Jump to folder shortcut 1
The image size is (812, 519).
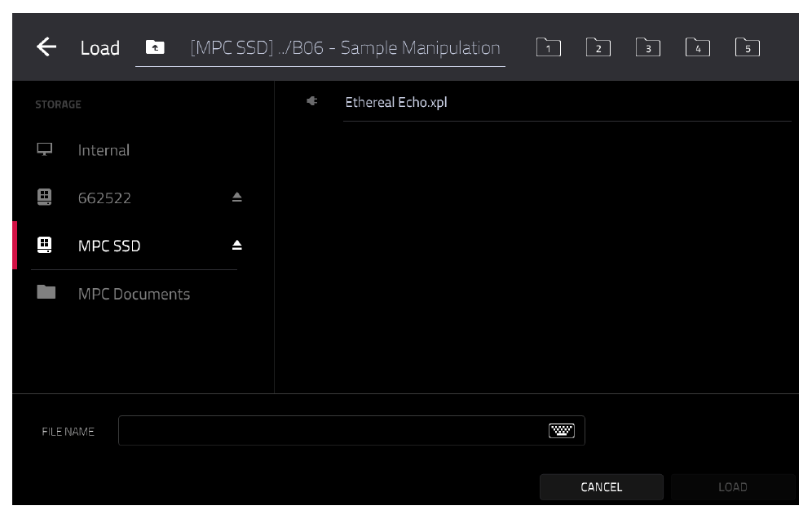point(549,47)
